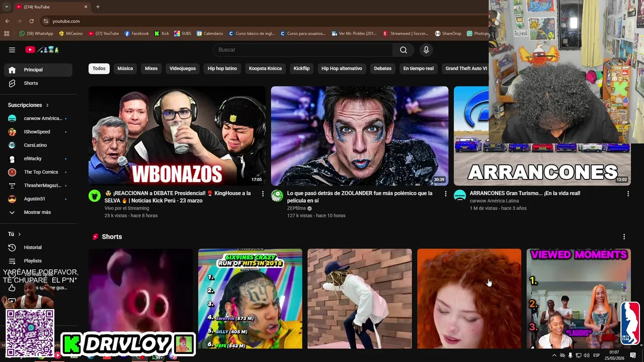Screen dimensions: 644x362
Task: Play the red-haired girl Short
Action: pos(469,299)
